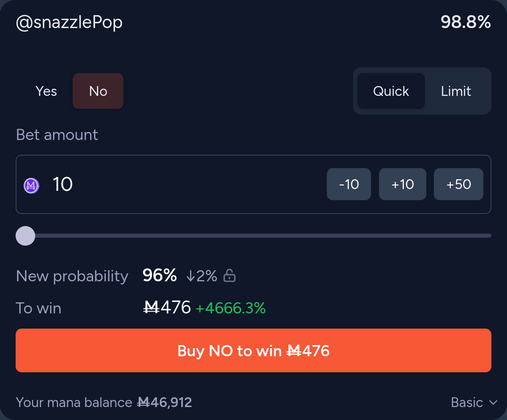Click the down-arrow 2% change indicator
The height and width of the screenshot is (420, 507).
(x=201, y=276)
